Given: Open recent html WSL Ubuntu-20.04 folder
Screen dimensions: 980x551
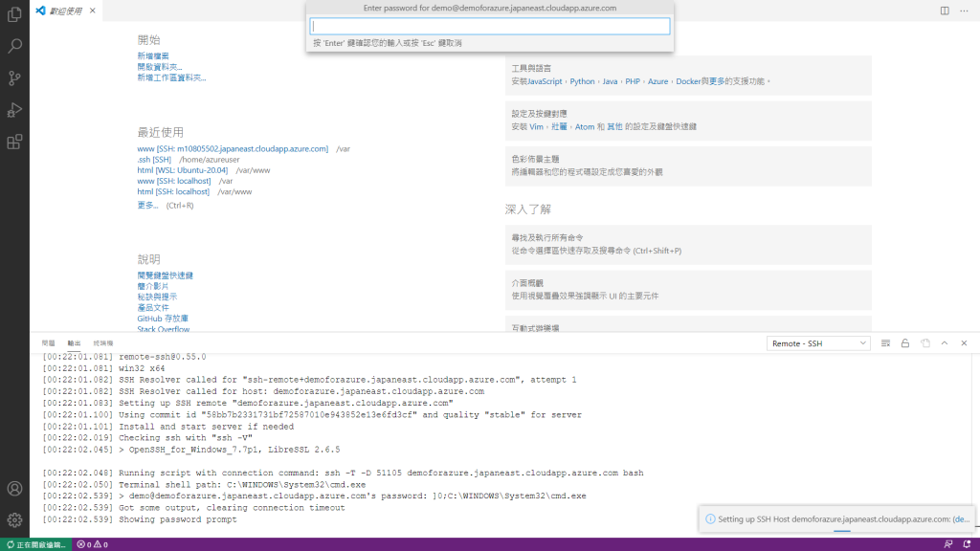Looking at the screenshot, I should click(x=183, y=170).
